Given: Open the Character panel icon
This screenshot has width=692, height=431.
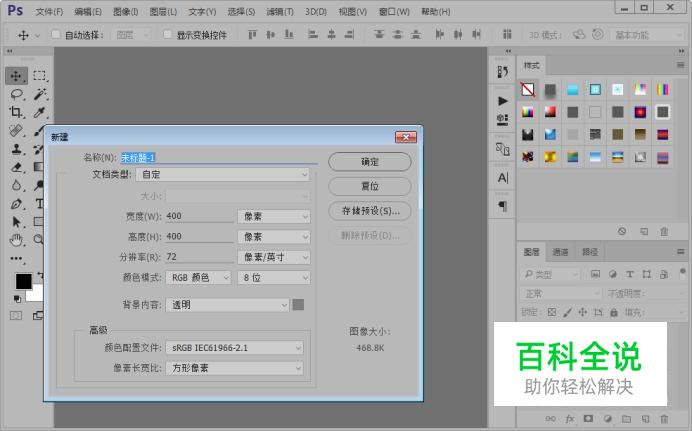Looking at the screenshot, I should [502, 177].
